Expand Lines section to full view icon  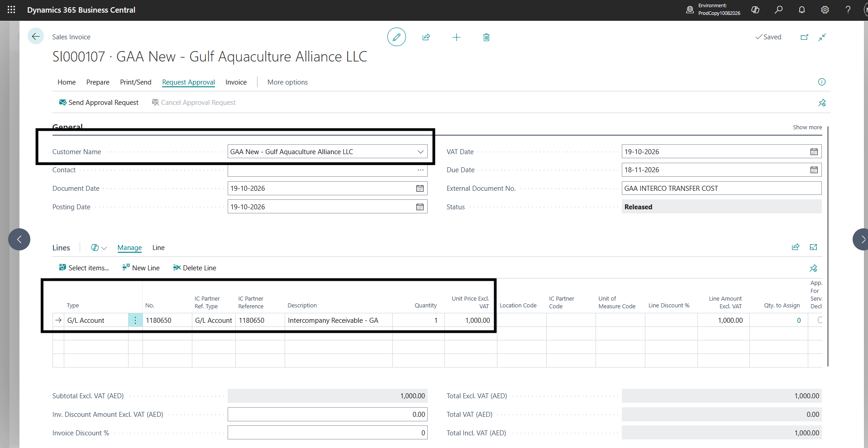[x=813, y=247]
